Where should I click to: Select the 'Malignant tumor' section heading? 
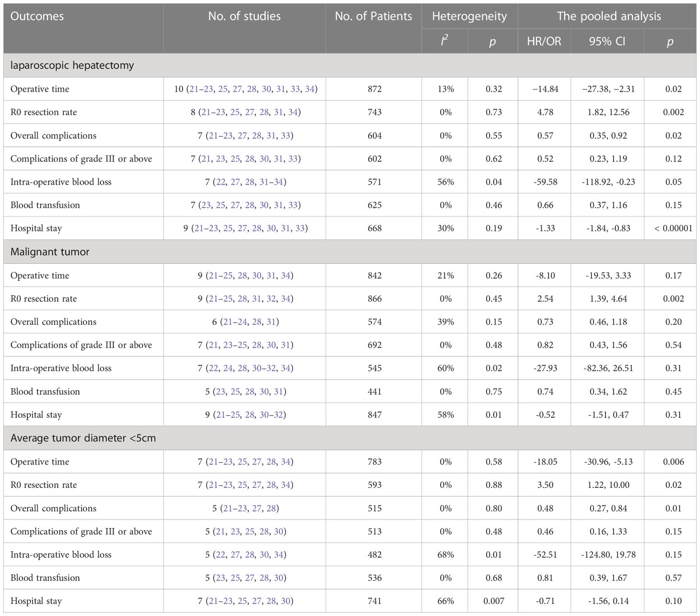pyautogui.click(x=50, y=252)
